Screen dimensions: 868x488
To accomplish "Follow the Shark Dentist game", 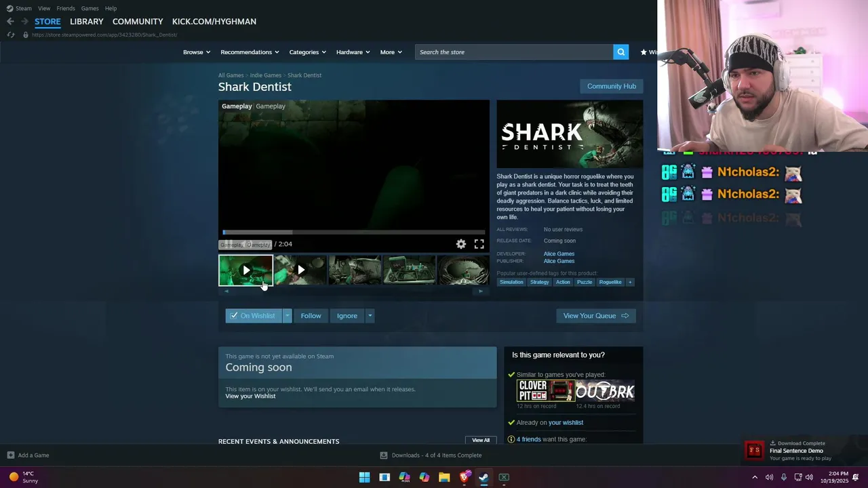I will [311, 316].
